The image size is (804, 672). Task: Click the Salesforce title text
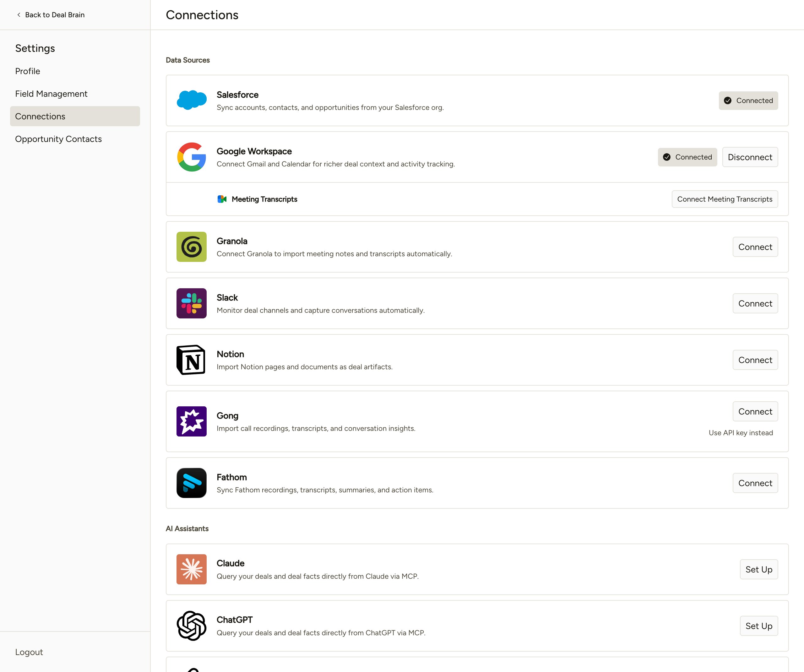click(237, 95)
